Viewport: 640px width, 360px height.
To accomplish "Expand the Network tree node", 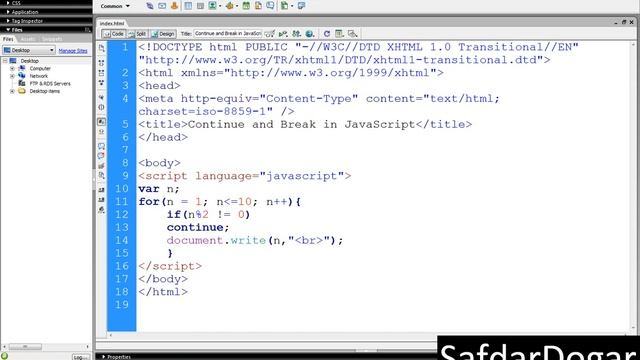I will tap(12, 76).
